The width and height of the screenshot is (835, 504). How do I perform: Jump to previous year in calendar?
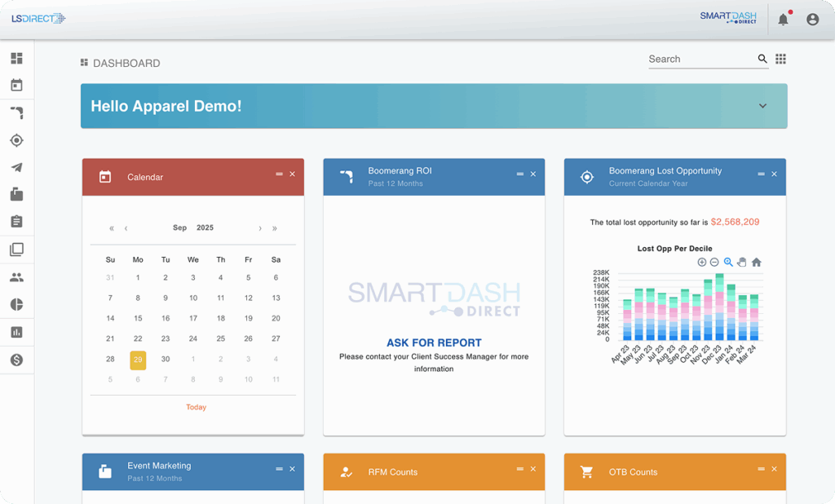coord(112,228)
